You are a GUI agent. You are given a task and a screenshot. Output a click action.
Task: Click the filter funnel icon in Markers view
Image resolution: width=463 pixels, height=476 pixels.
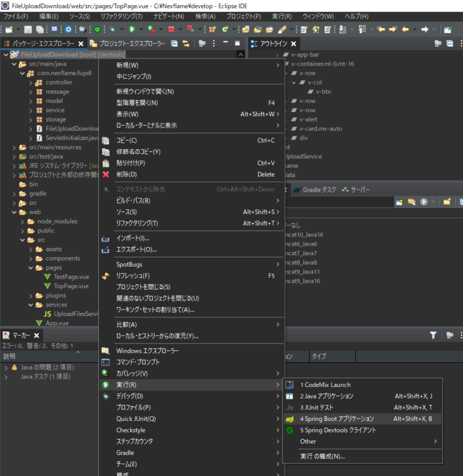tap(433, 335)
